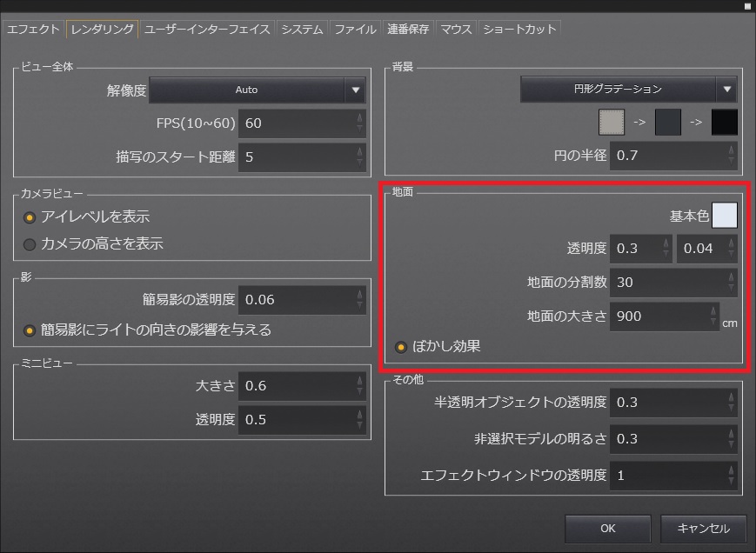Select アイレベルを表示 radio option
Image resolution: width=756 pixels, height=553 pixels.
tap(30, 217)
